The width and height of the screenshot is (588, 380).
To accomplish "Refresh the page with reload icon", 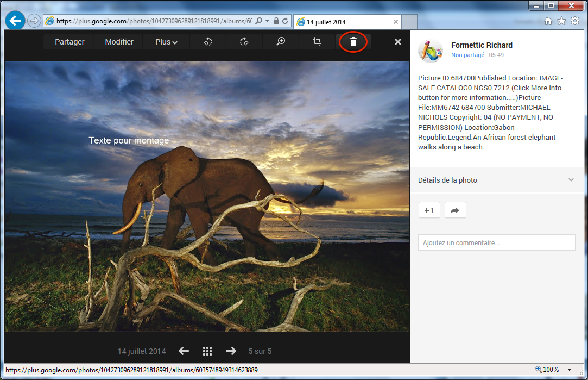I will (x=285, y=21).
